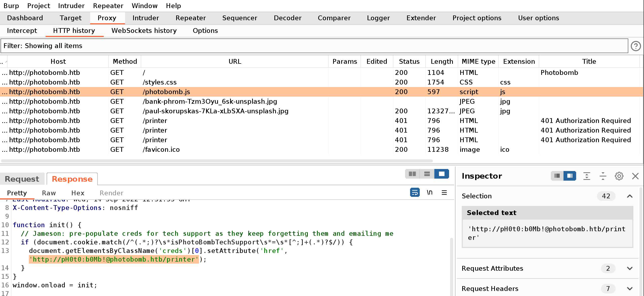The height and width of the screenshot is (296, 644).
Task: Switch to top-bottom request/response layout icon
Action: (427, 174)
